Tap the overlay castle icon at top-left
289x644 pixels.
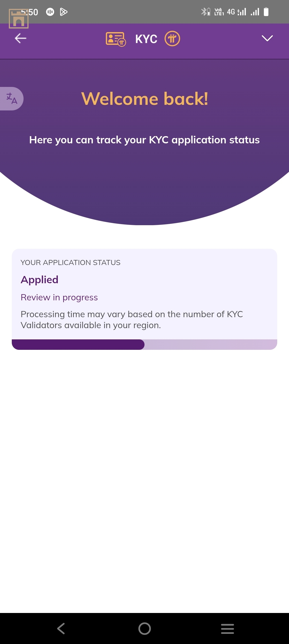point(19,19)
